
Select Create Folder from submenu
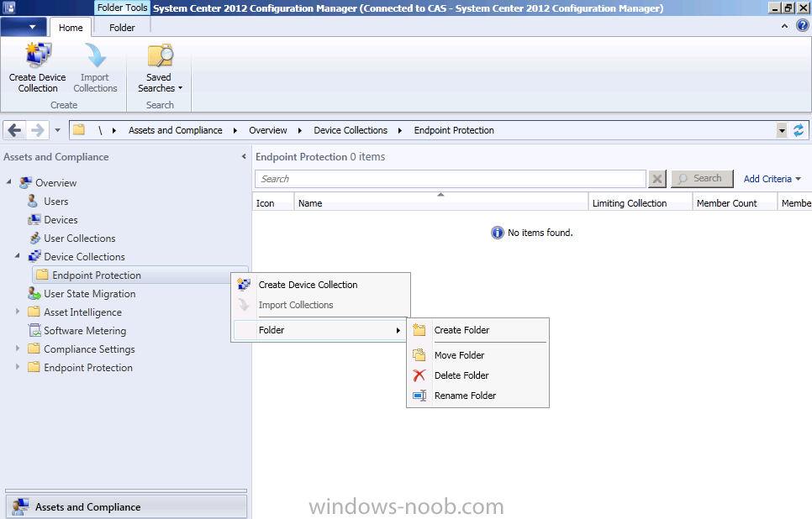tap(478, 330)
